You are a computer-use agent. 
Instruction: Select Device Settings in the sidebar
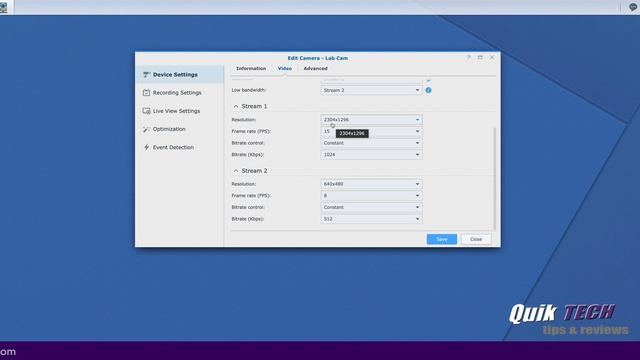179,75
